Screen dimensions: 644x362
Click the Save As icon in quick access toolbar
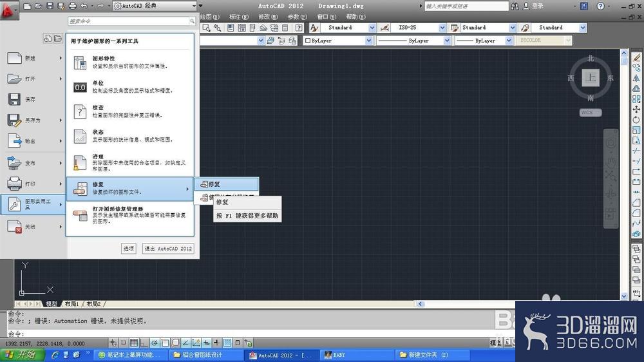(61, 6)
